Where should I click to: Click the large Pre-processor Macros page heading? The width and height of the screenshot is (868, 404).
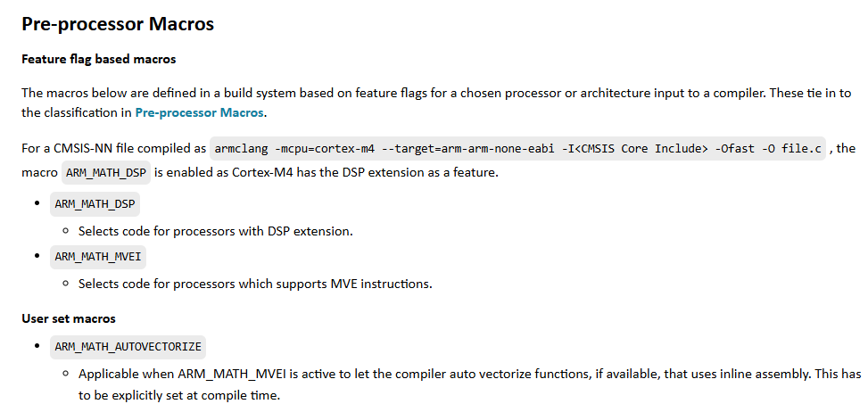[118, 24]
